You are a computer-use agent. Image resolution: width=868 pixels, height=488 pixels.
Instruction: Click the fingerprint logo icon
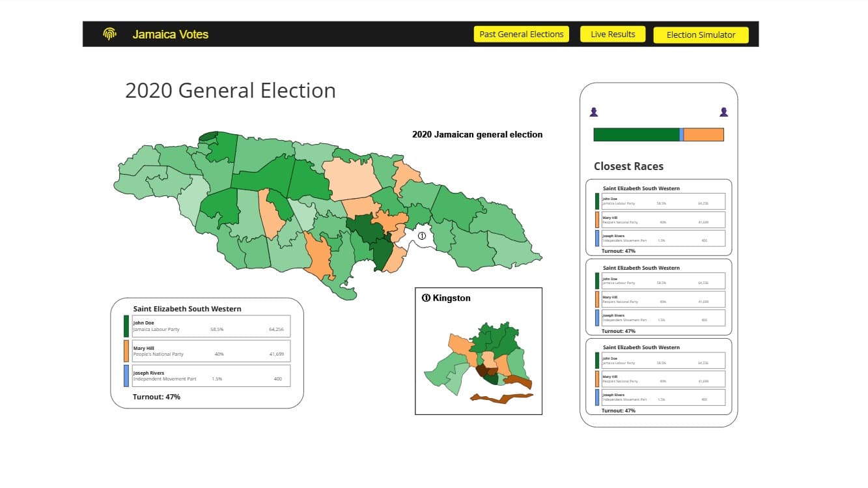pyautogui.click(x=109, y=34)
